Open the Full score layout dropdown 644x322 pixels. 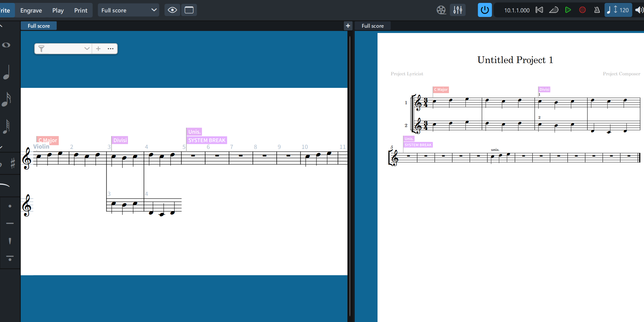pos(129,10)
